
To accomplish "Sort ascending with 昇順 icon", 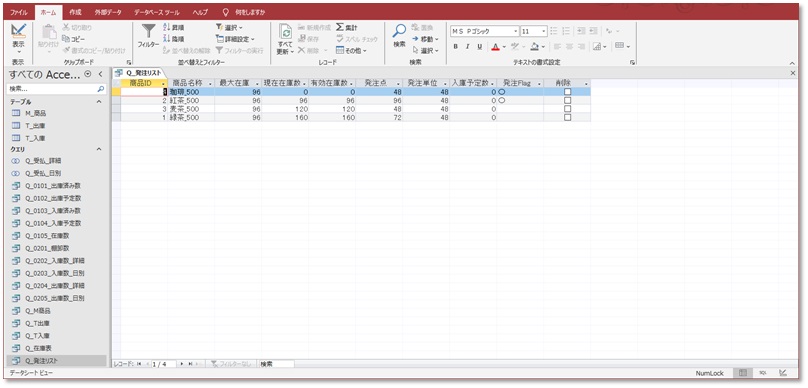I will pos(167,27).
